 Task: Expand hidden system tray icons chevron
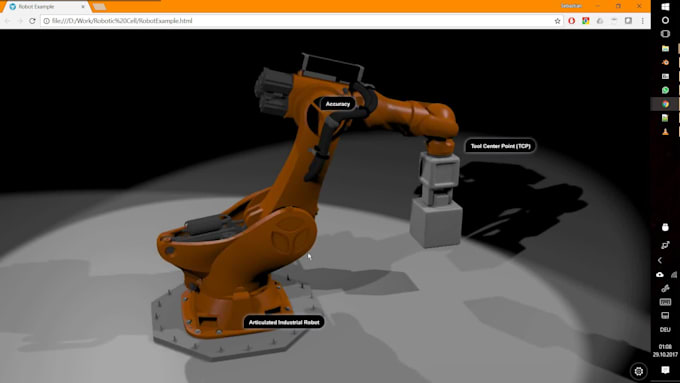[660, 260]
